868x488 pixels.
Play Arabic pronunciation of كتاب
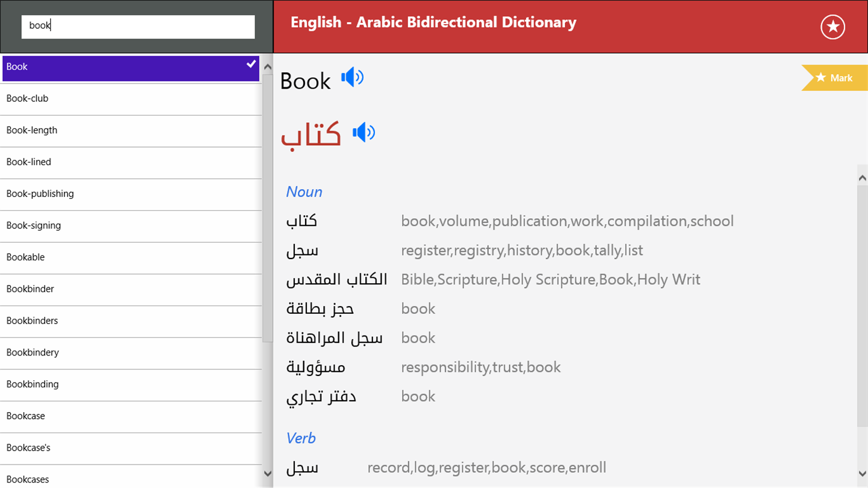point(363,132)
